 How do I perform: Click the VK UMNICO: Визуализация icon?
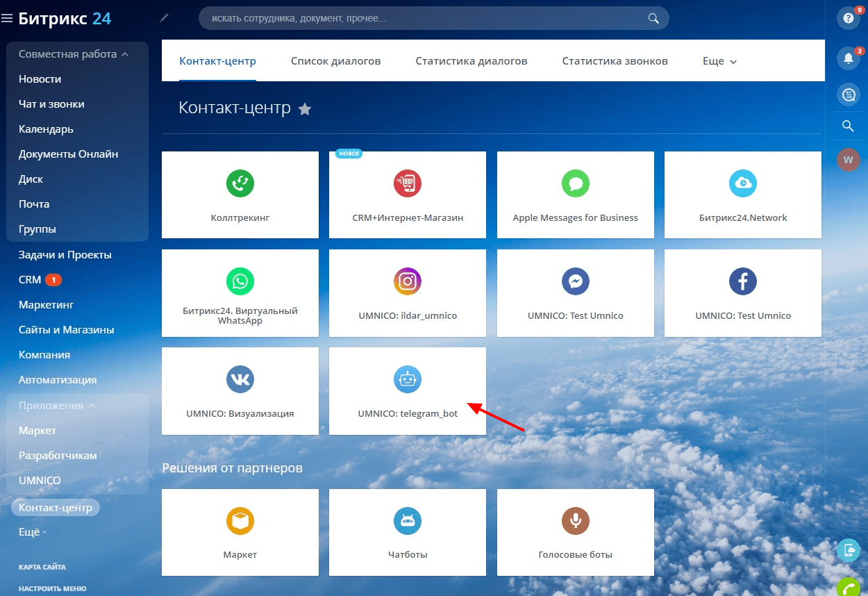click(x=240, y=379)
